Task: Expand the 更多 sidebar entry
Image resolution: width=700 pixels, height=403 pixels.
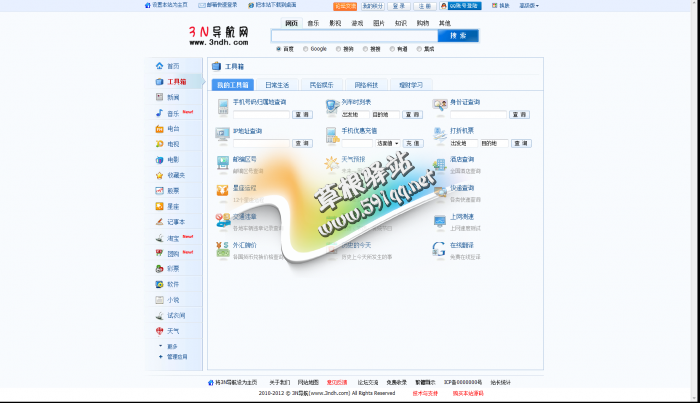Action: coord(172,346)
